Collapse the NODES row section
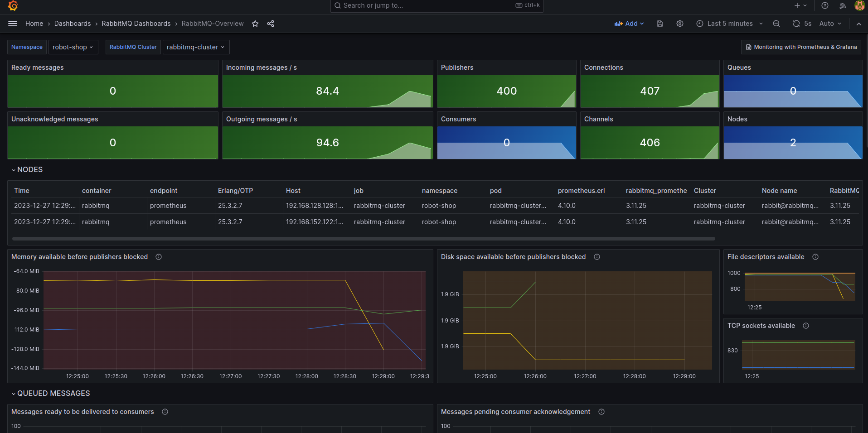Image resolution: width=868 pixels, height=433 pixels. (14, 170)
